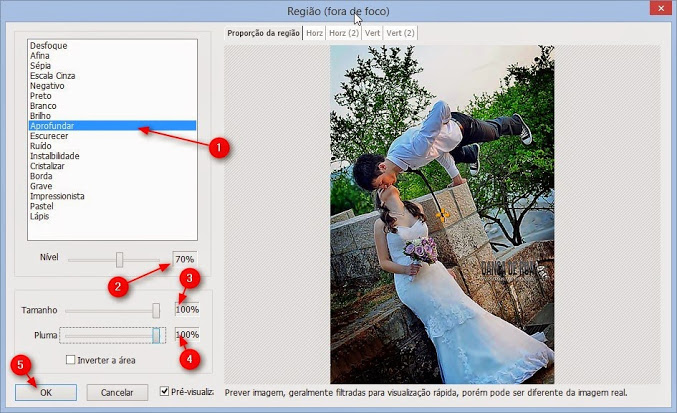Image resolution: width=677 pixels, height=413 pixels.
Task: Click the Cancelar button
Action: click(x=117, y=392)
